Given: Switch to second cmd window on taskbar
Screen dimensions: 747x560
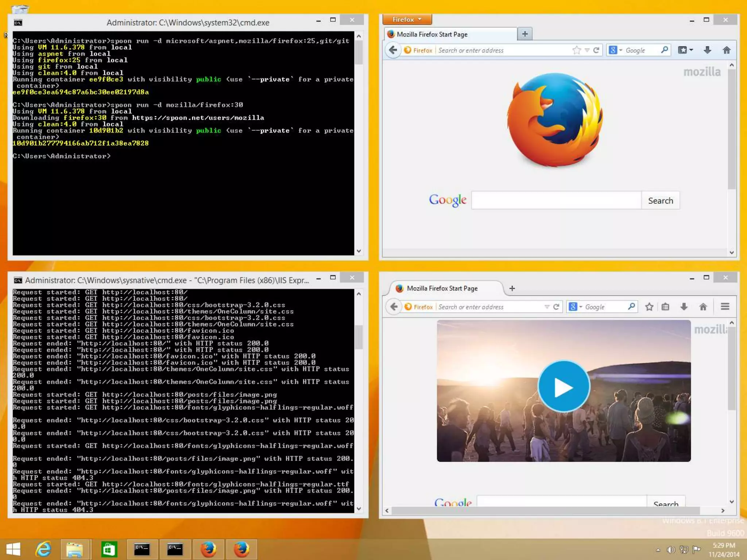Looking at the screenshot, I should (x=175, y=549).
